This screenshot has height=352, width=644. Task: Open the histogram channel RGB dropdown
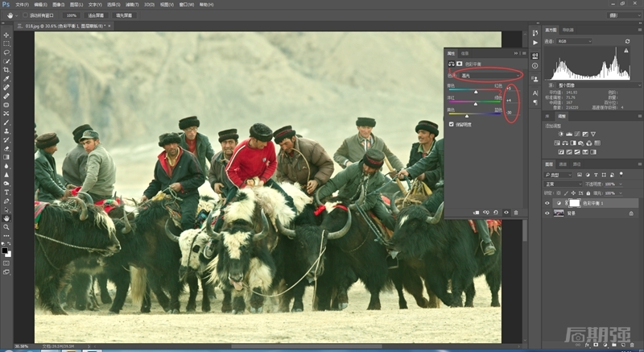tap(575, 41)
